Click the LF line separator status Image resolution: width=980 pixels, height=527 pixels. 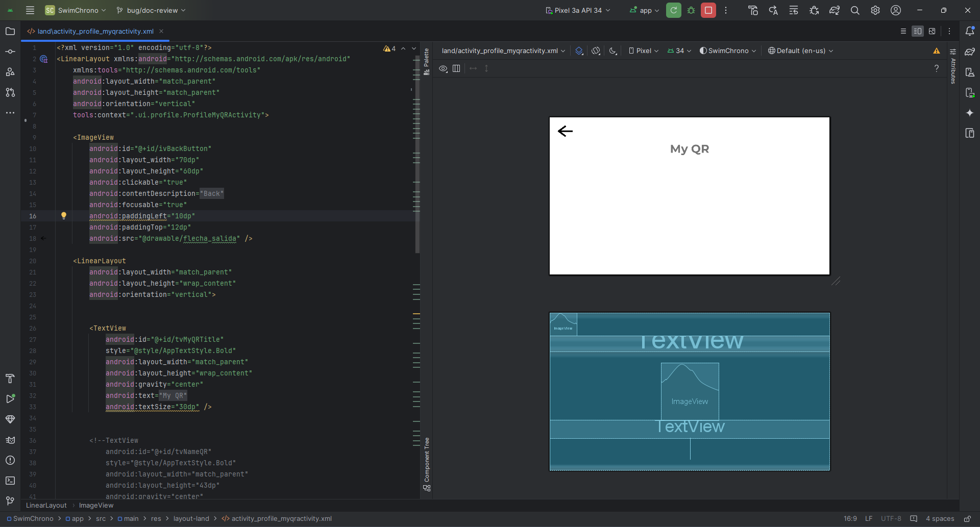pos(869,519)
